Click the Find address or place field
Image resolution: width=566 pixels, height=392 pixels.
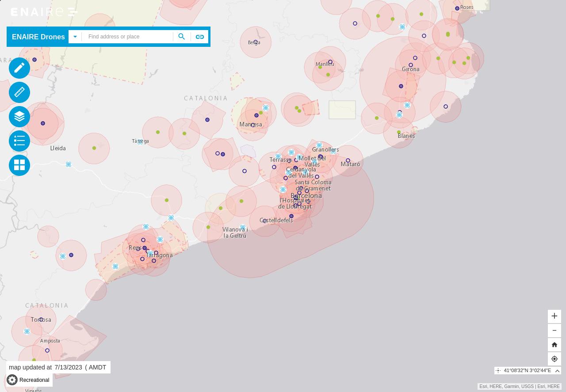127,37
